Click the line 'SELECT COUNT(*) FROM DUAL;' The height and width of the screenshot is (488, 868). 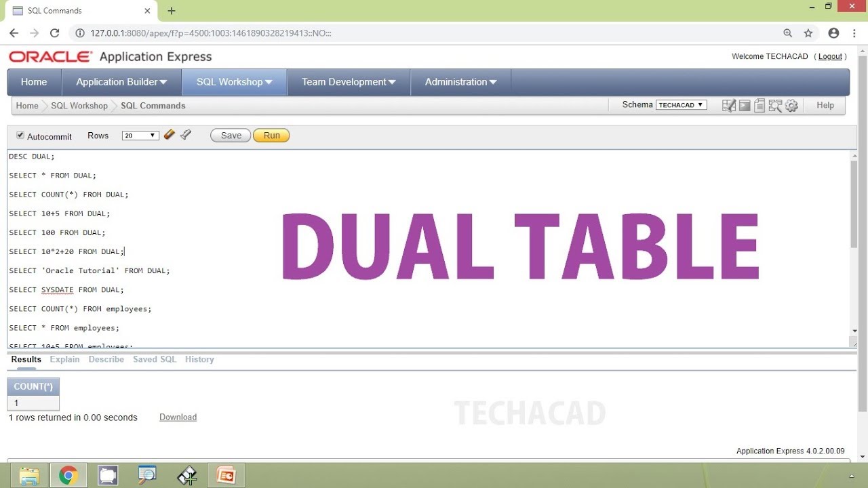68,195
